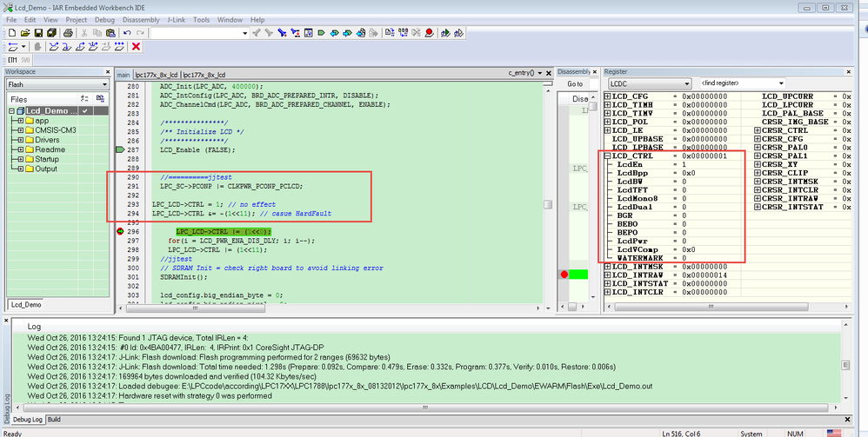This screenshot has width=868, height=437.
Task: Open the reset type dropdown arrow
Action: (x=23, y=46)
